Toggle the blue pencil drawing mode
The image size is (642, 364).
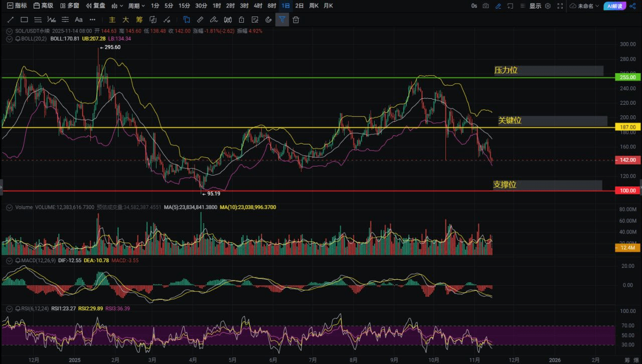pos(498,6)
